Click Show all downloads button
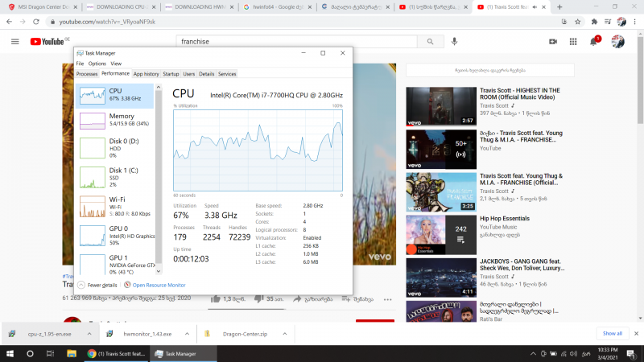The height and width of the screenshot is (362, 644). pyautogui.click(x=612, y=333)
